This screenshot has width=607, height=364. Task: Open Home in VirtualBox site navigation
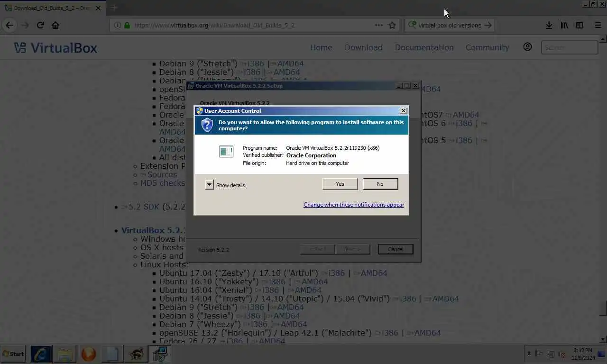click(321, 47)
